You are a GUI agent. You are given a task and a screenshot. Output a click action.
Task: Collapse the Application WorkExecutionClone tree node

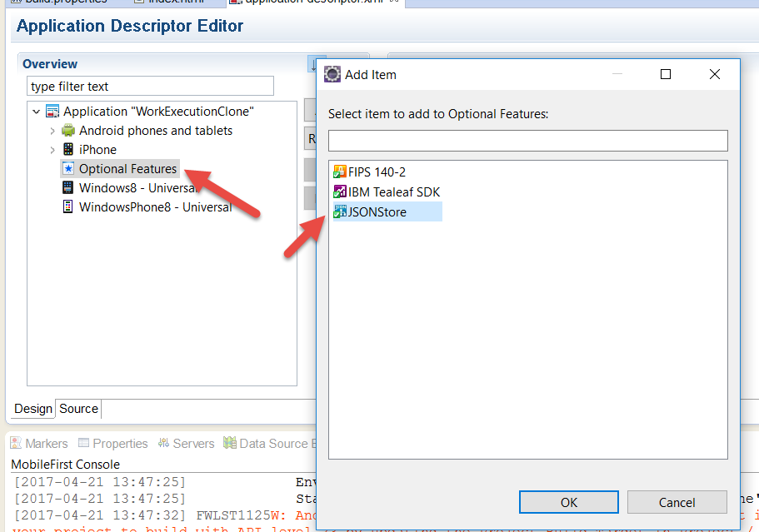[x=36, y=111]
